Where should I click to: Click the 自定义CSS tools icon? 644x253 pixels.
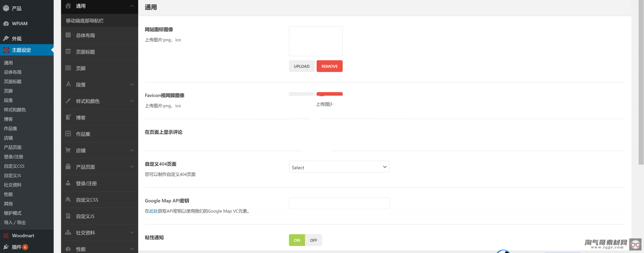(68, 199)
